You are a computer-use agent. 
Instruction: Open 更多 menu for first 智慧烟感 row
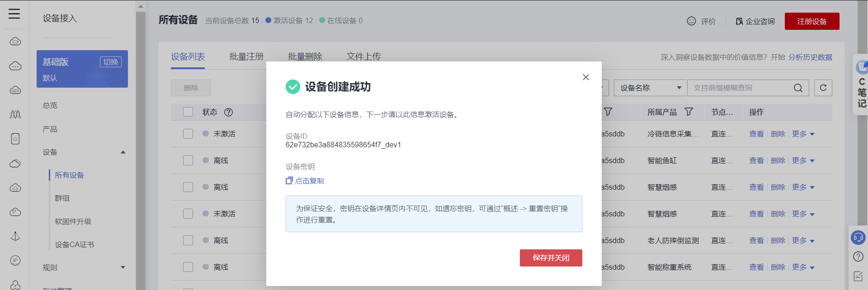click(x=803, y=187)
